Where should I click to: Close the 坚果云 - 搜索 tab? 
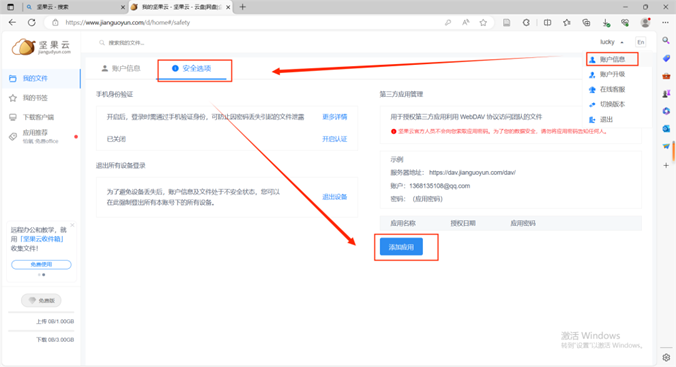tap(122, 7)
